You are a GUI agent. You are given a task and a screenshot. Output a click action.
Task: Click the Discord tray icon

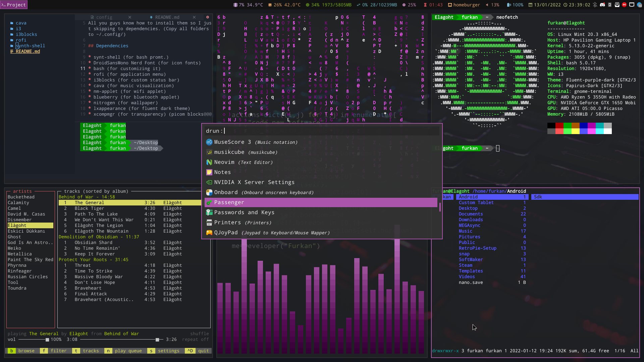(602, 5)
